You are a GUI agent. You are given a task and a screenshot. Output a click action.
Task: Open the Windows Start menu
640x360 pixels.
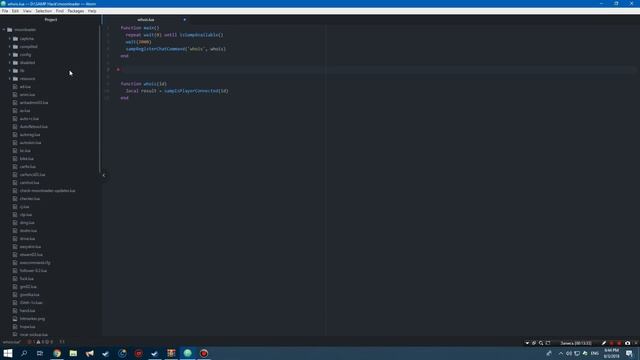click(x=8, y=353)
